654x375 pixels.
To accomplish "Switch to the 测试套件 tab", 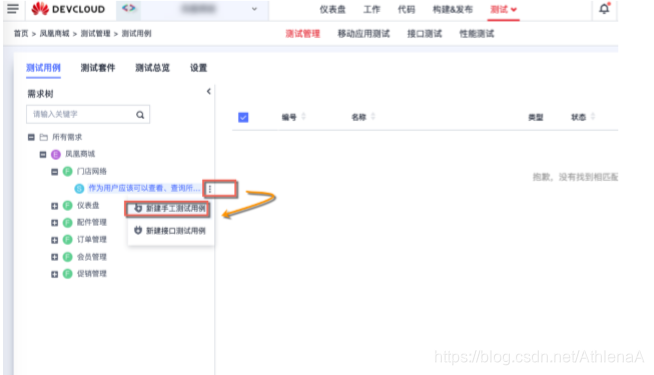I will click(98, 68).
